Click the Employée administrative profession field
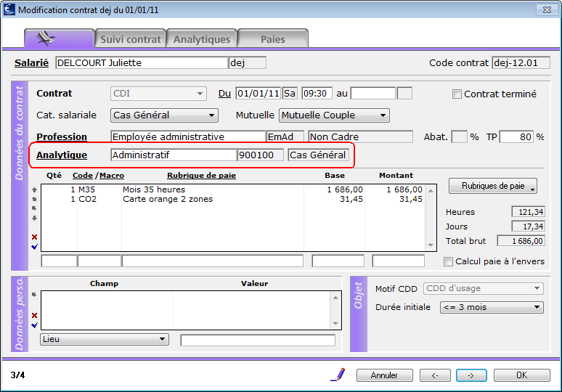Viewport: 562px width, 392px height. tap(188, 137)
